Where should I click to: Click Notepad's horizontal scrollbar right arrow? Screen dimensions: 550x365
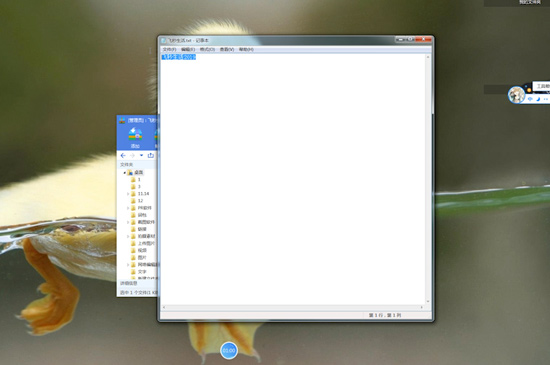tap(422, 307)
